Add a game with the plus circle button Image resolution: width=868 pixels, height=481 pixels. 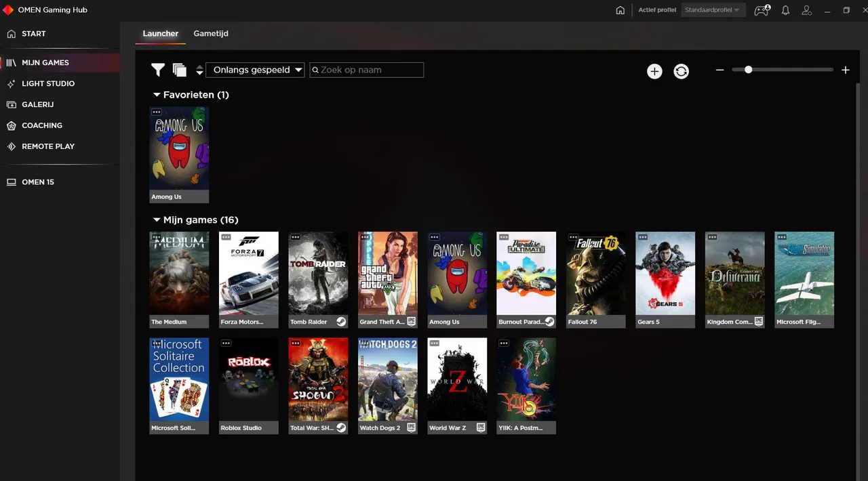pos(654,71)
